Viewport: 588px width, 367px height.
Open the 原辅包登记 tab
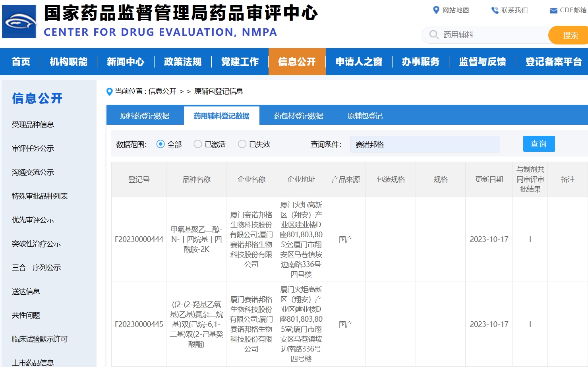364,115
